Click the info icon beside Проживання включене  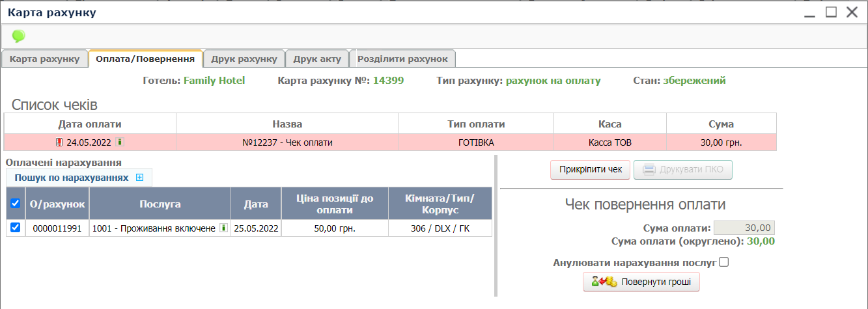pos(223,228)
